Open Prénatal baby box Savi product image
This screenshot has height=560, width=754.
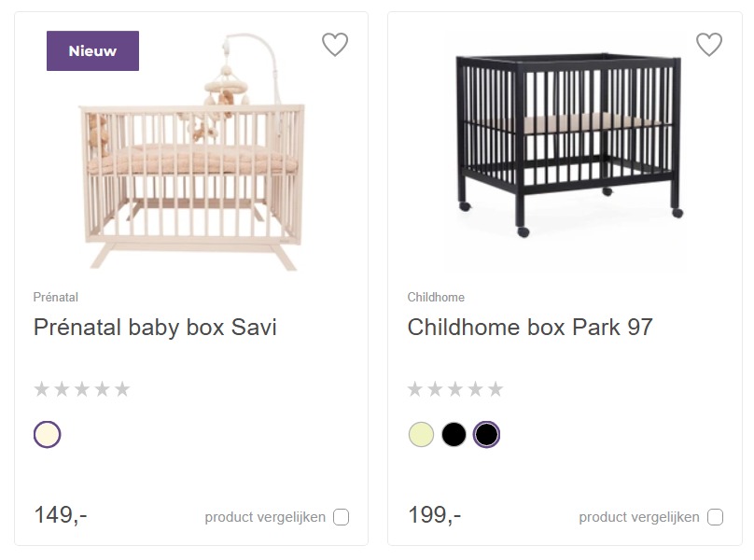(191, 151)
